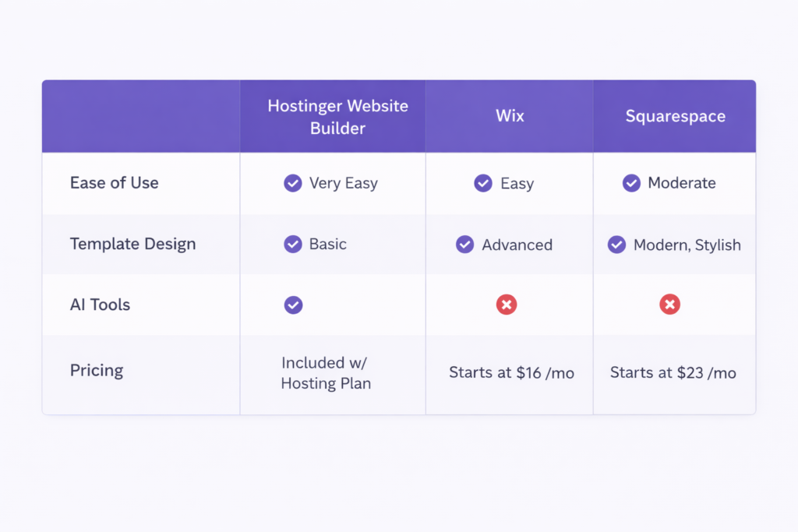Click the checkmark next to Basic

[293, 244]
